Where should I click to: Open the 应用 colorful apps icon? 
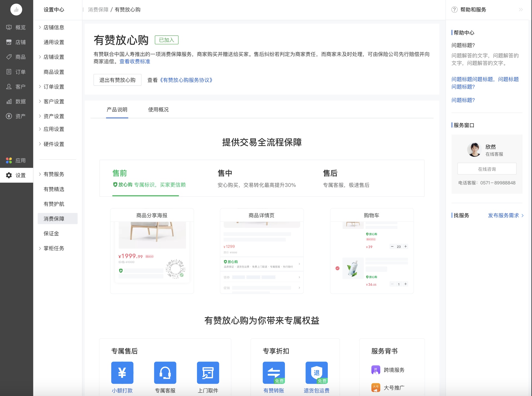point(9,160)
